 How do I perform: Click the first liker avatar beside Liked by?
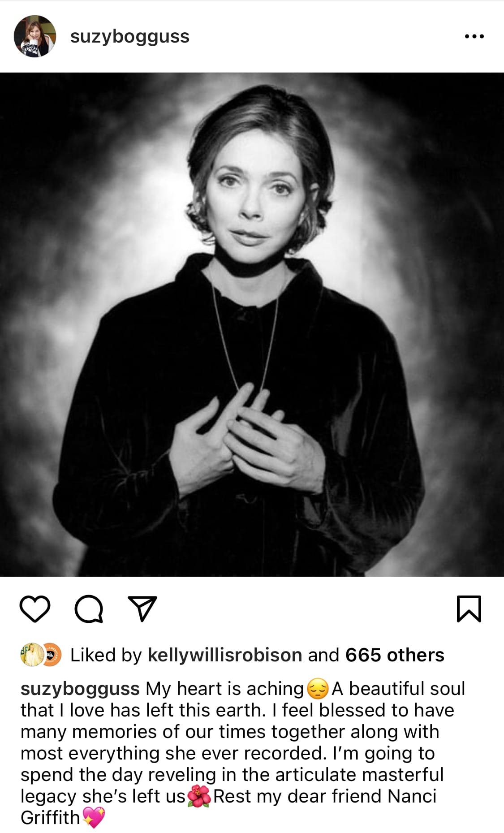point(32,655)
